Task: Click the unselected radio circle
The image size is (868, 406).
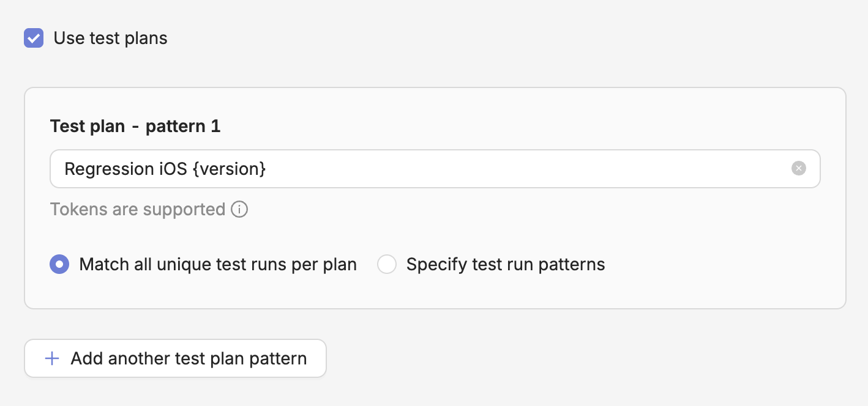Action: point(387,264)
